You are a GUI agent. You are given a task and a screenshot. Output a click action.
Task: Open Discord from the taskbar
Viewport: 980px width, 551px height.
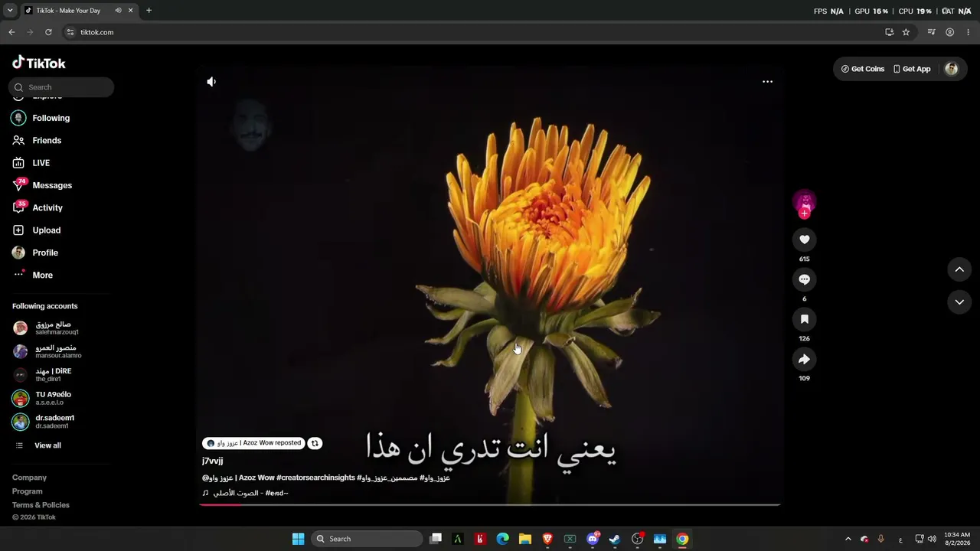pyautogui.click(x=593, y=539)
